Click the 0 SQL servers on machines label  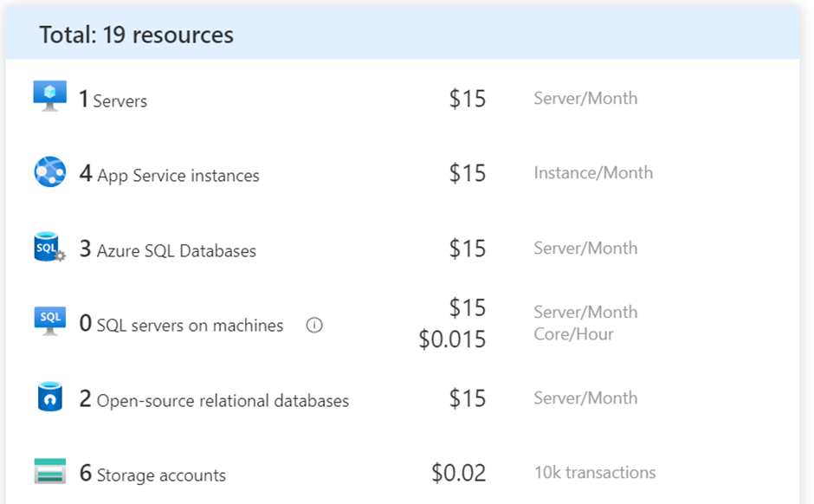pos(181,325)
